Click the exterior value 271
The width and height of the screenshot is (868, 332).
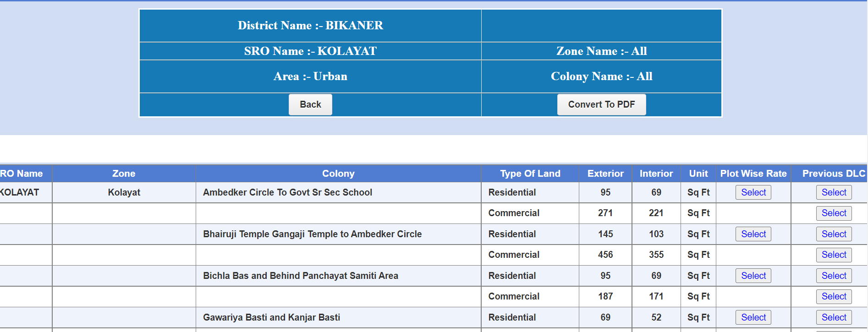(605, 213)
